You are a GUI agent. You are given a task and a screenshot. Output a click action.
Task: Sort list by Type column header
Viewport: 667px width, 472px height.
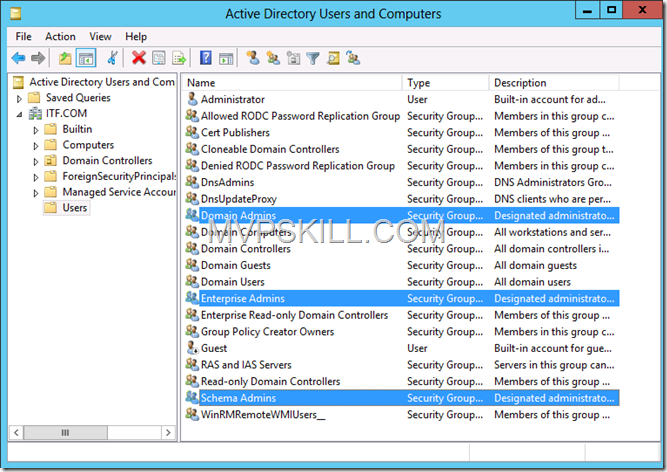point(445,83)
